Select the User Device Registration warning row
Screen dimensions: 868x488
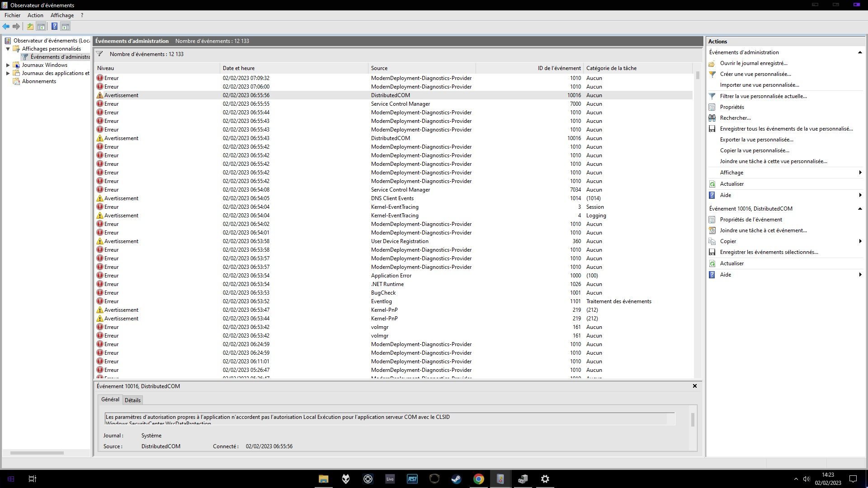click(393, 241)
